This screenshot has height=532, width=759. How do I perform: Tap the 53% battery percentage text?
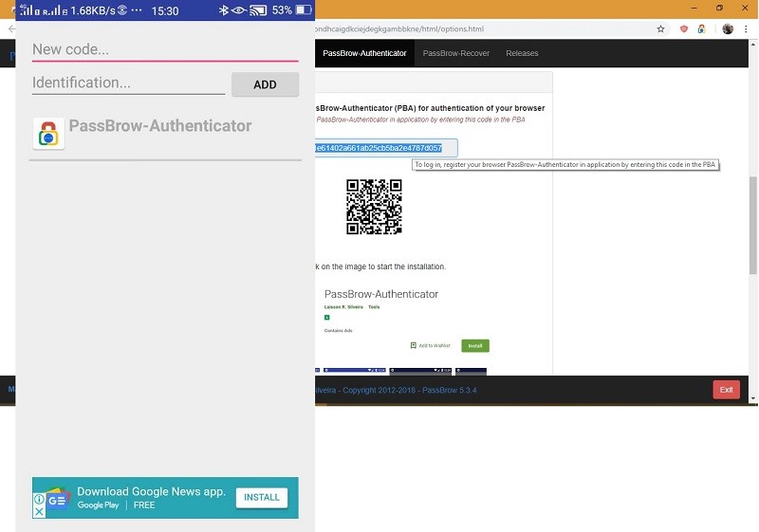(x=282, y=10)
